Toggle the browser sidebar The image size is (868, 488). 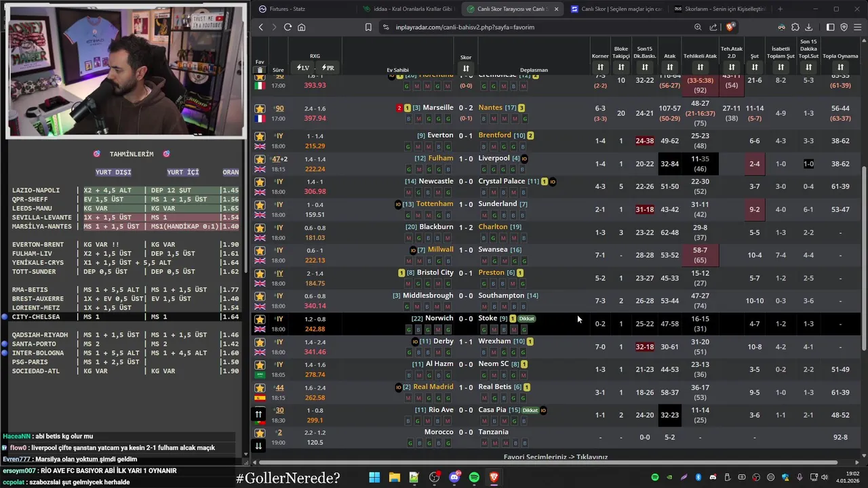tap(830, 27)
